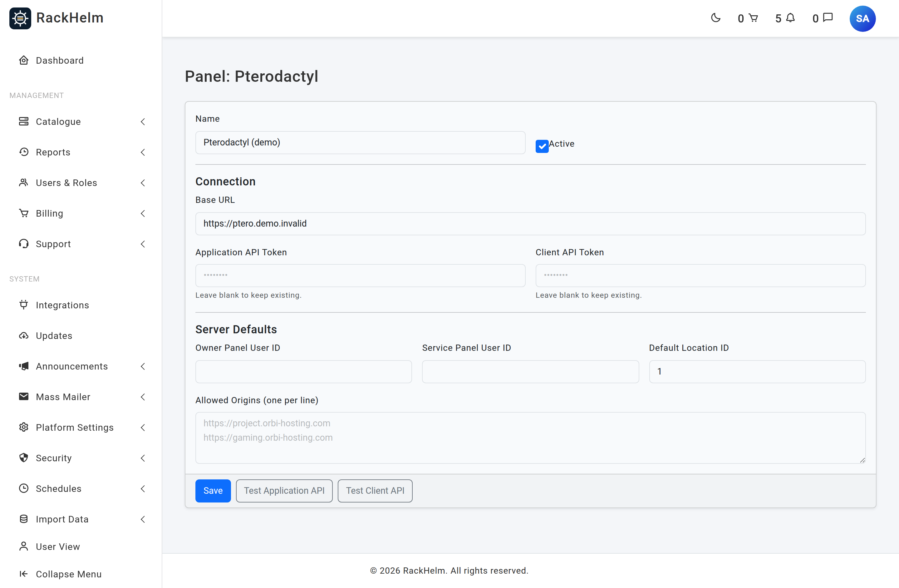The image size is (899, 588).
Task: Click the Connection section heading
Action: (x=225, y=181)
